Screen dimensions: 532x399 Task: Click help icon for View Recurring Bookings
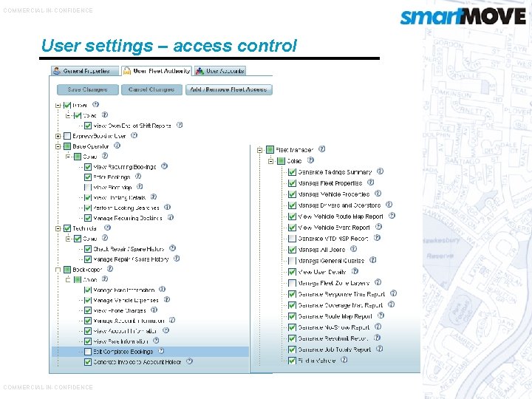coord(164,166)
